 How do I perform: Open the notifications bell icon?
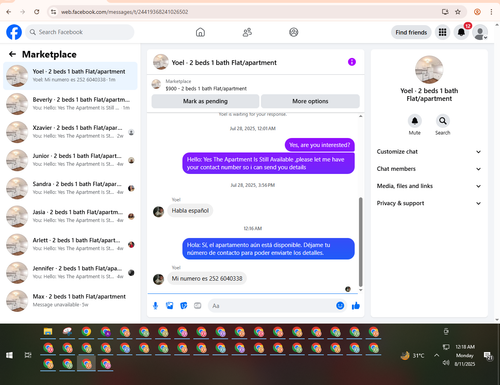click(461, 32)
